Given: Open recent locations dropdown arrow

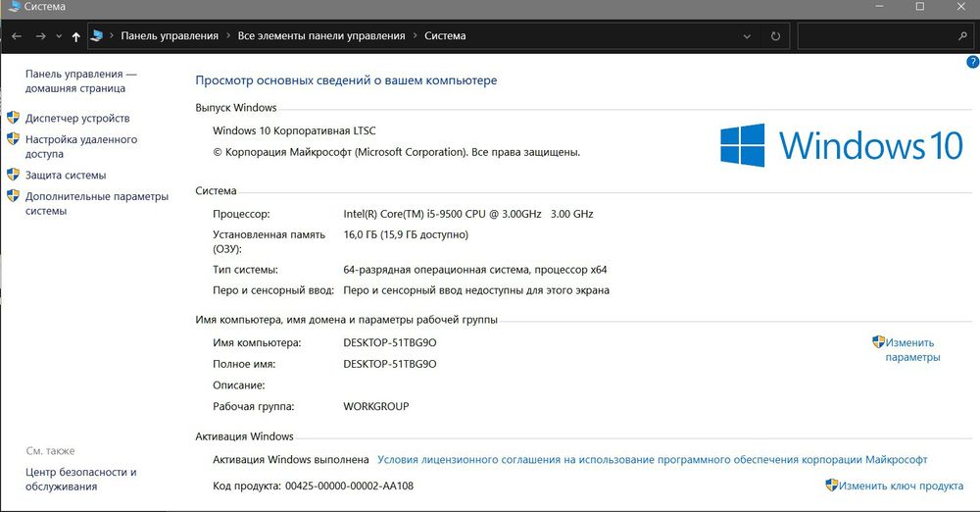Looking at the screenshot, I should [59, 36].
